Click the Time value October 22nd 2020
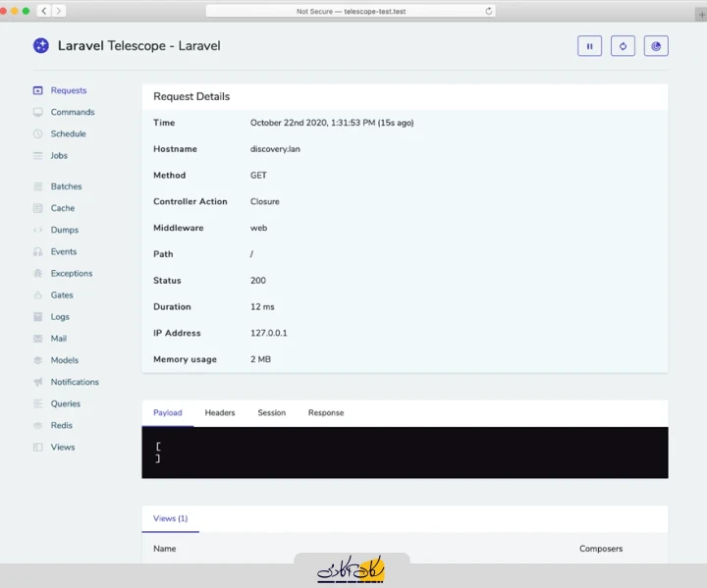Image resolution: width=707 pixels, height=588 pixels. tap(332, 123)
